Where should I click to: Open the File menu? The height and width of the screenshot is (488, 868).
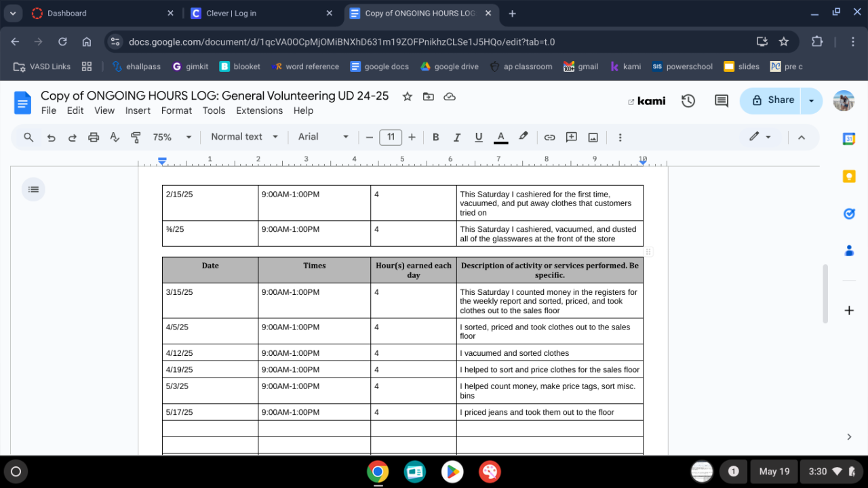49,110
